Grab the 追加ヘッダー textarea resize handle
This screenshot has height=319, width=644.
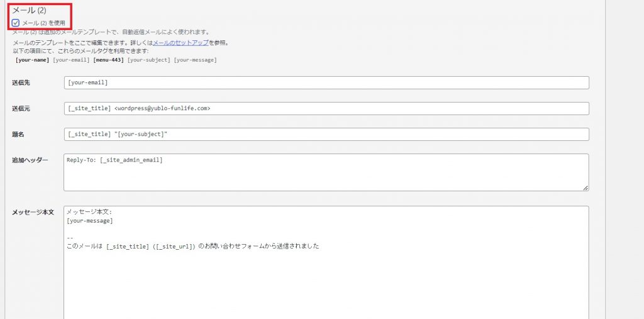[x=586, y=188]
